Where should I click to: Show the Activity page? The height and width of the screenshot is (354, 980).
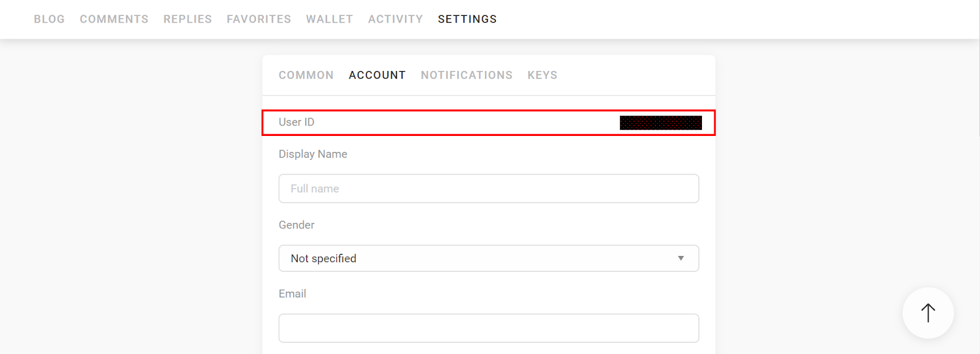tap(396, 19)
